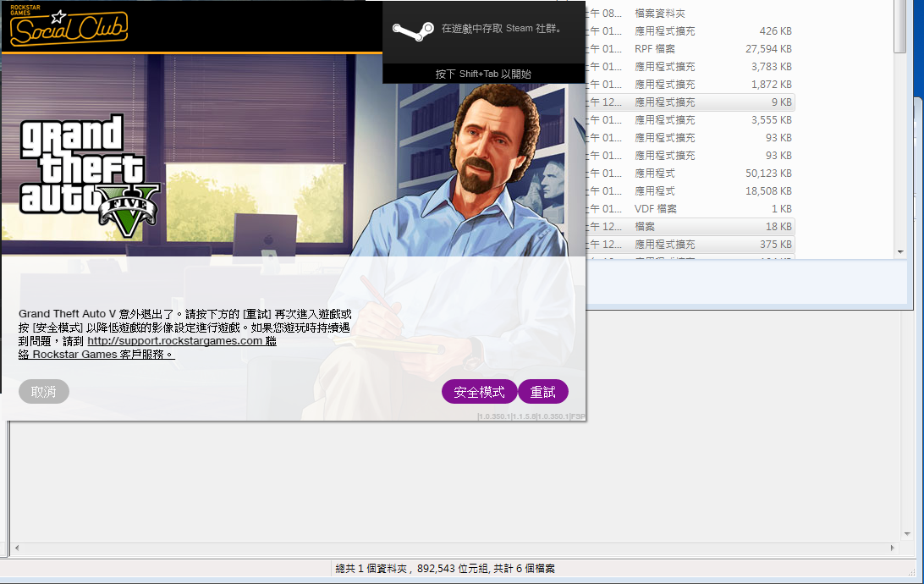Click the Rockstar Games logo
This screenshot has width=924, height=584.
pyautogui.click(x=25, y=9)
